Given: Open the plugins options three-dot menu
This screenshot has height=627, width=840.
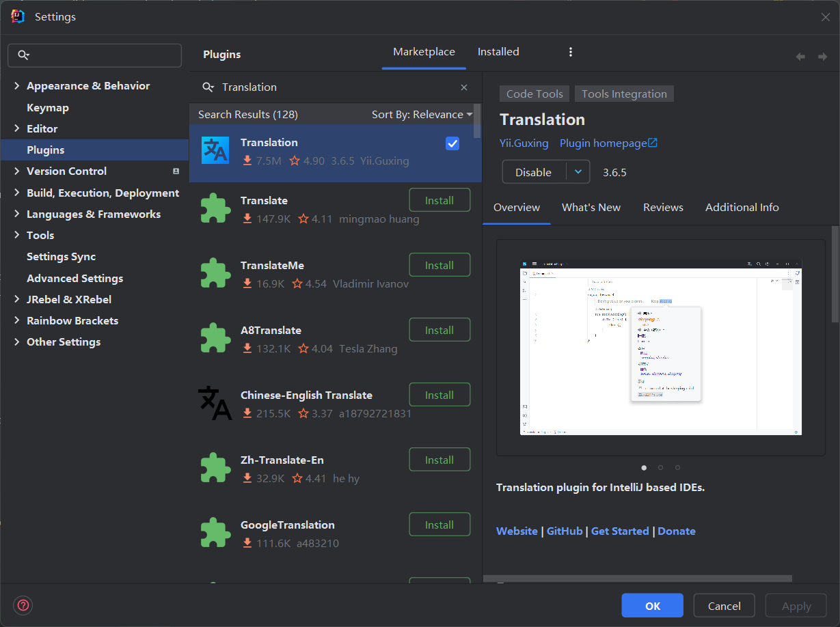Looking at the screenshot, I should pyautogui.click(x=571, y=52).
